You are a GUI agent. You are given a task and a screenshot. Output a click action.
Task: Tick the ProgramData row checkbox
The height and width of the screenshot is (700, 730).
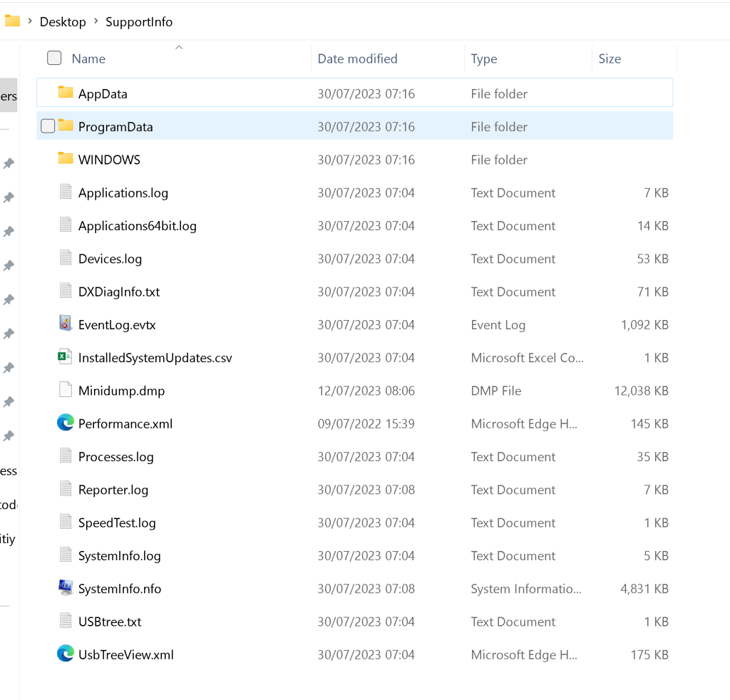tap(48, 126)
